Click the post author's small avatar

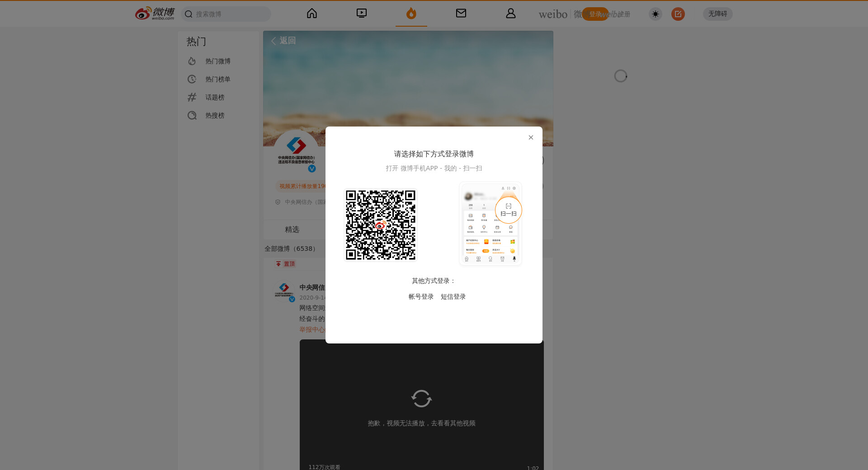284,290
